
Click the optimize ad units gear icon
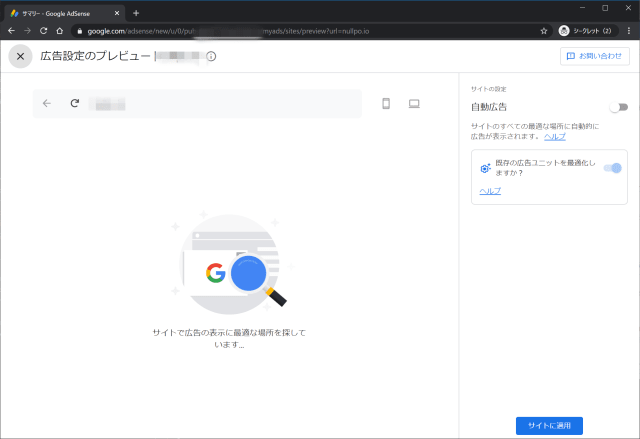(485, 168)
